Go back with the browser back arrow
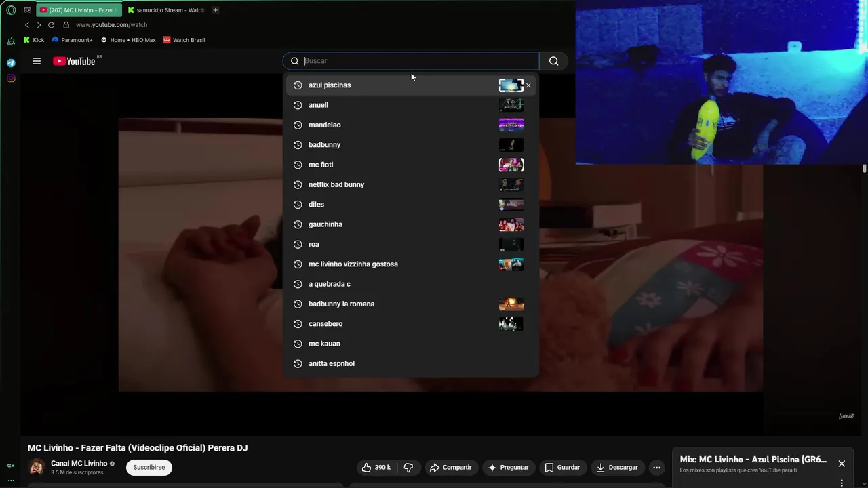Screen dimensions: 868x488 click(27, 25)
